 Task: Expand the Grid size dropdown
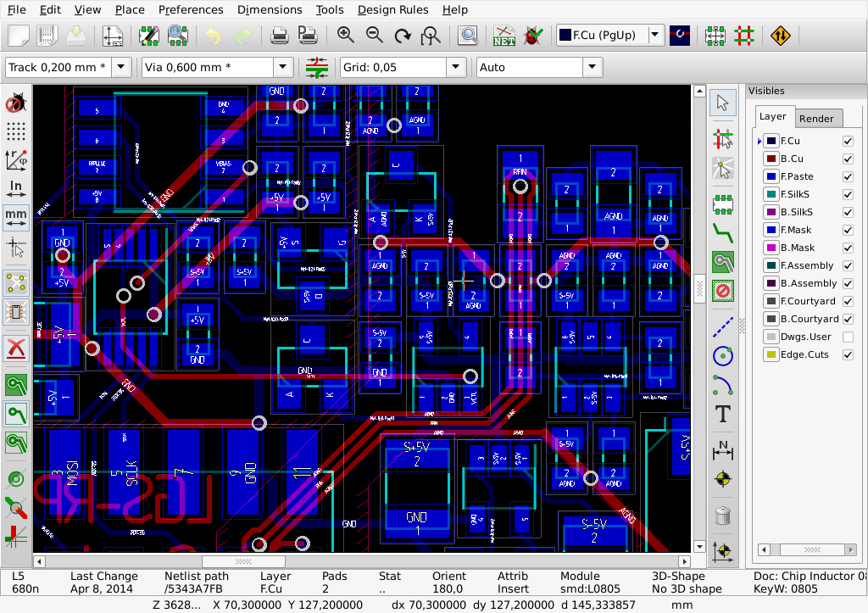click(456, 67)
